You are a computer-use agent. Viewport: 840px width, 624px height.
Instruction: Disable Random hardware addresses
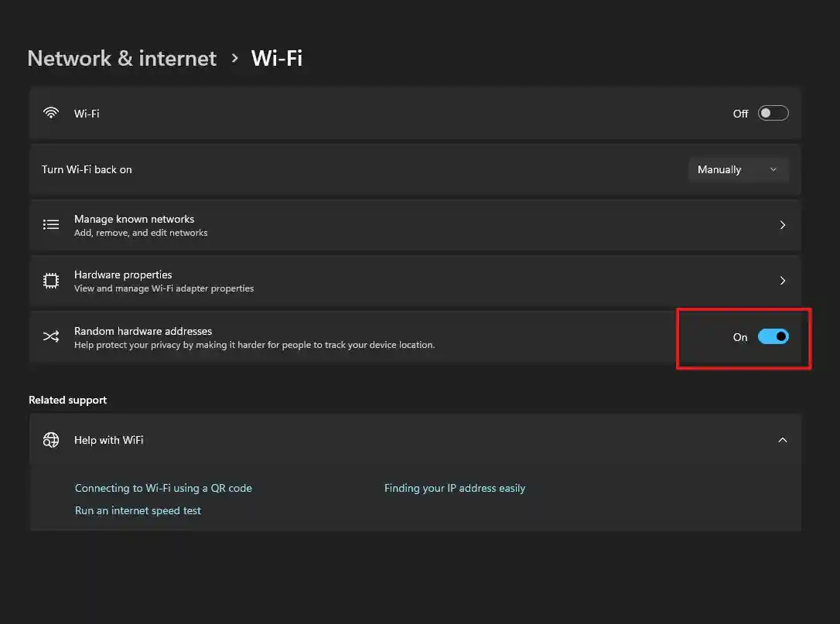pos(773,336)
